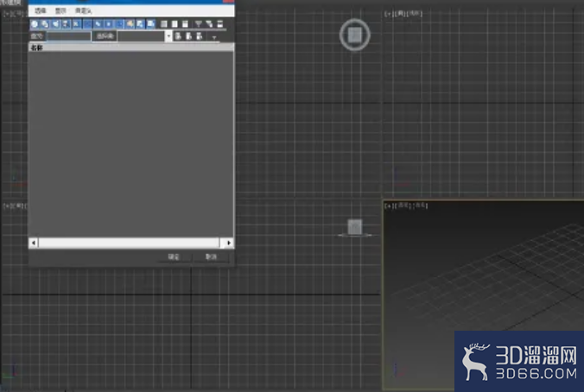Screen dimensions: 584x392
Task: Toggle Display Helpers filter icon
Action: click(76, 24)
